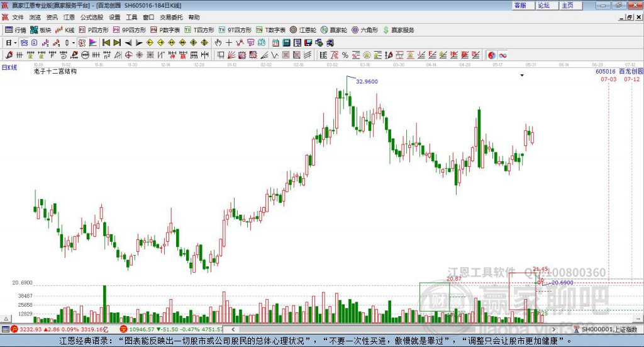Click the 沪 Shanghai index status entry
The height and width of the screenshot is (347, 644).
(x=60, y=329)
